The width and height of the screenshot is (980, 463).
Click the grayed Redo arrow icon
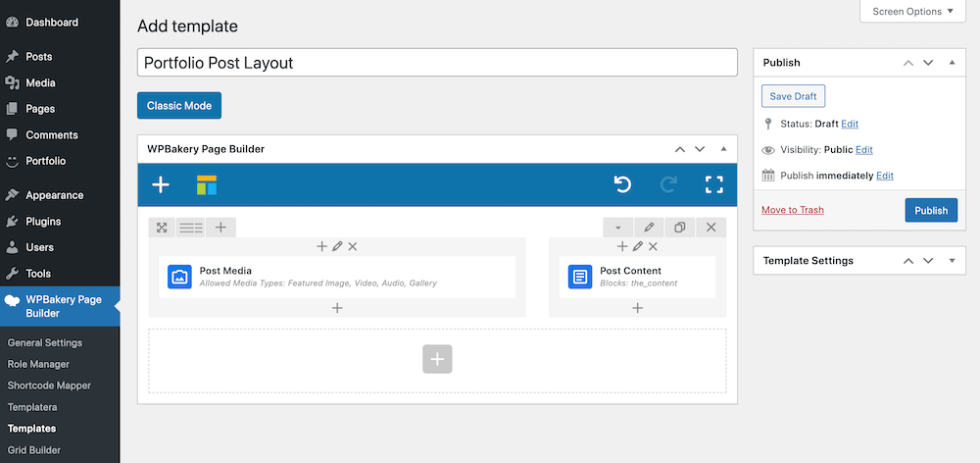point(668,184)
